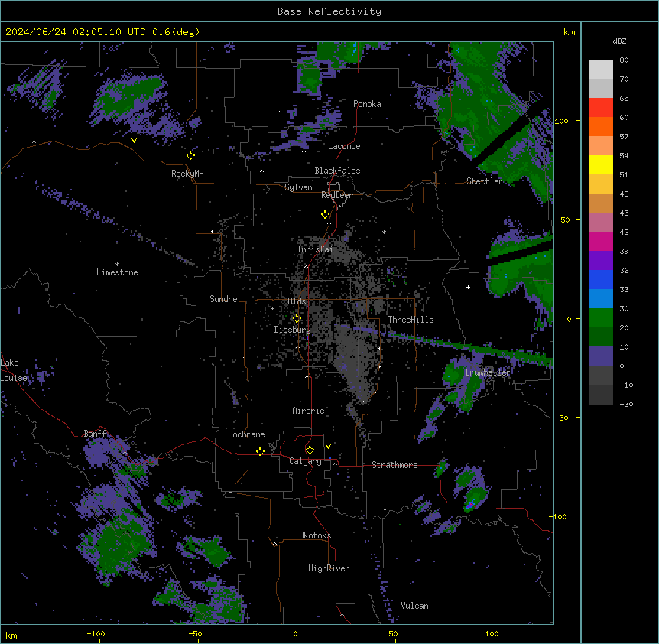This screenshot has width=659, height=644.
Task: Click the strong blue echo core southeast of Strathmore
Action: [469, 505]
